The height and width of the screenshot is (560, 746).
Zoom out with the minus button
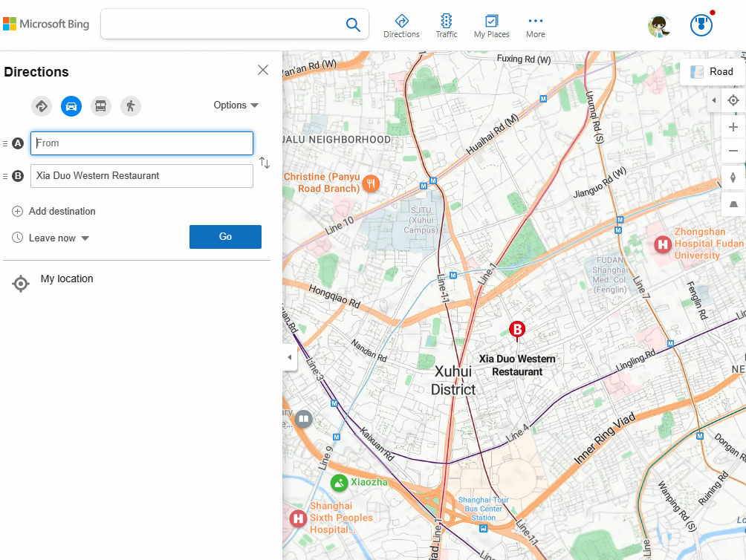pos(733,152)
